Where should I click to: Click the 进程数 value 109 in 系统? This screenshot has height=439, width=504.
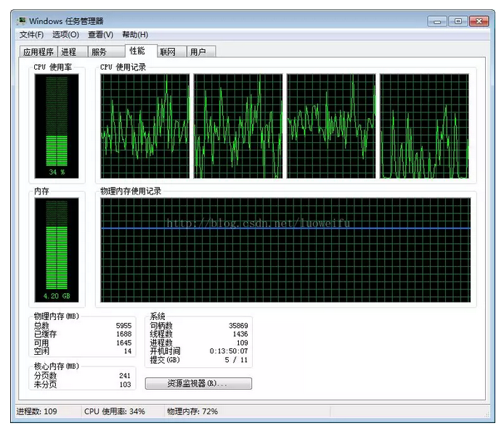pos(242,342)
